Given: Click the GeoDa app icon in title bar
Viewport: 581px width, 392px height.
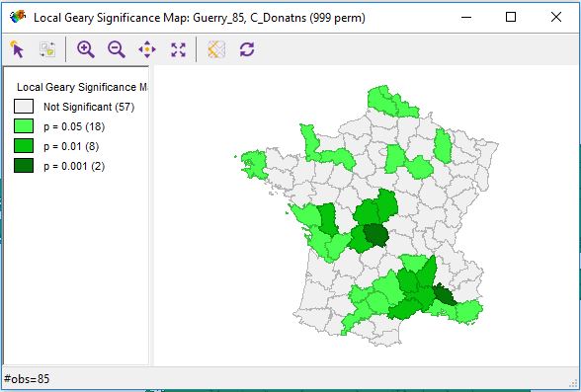Looking at the screenshot, I should pos(18,17).
